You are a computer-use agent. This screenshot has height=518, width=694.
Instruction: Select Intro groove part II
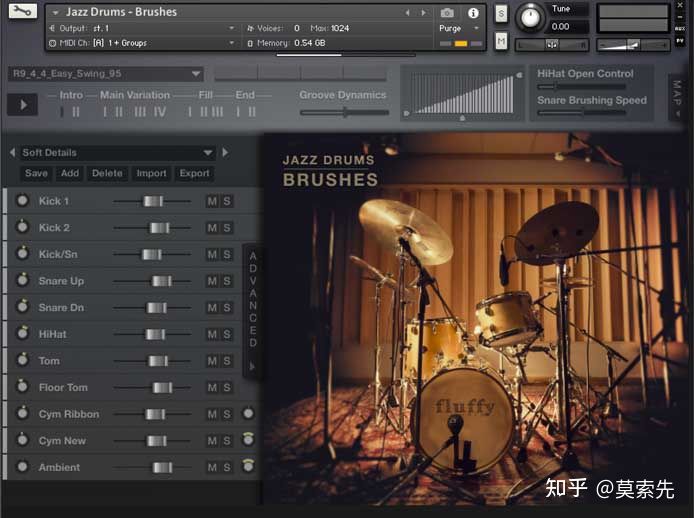coord(76,112)
